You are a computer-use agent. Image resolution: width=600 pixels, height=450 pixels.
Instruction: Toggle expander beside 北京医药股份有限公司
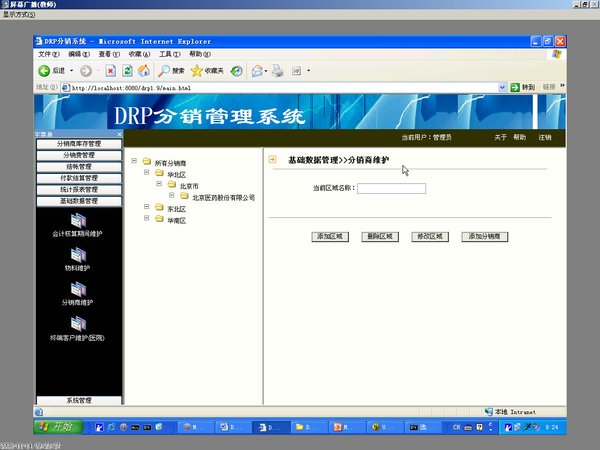[x=172, y=195]
